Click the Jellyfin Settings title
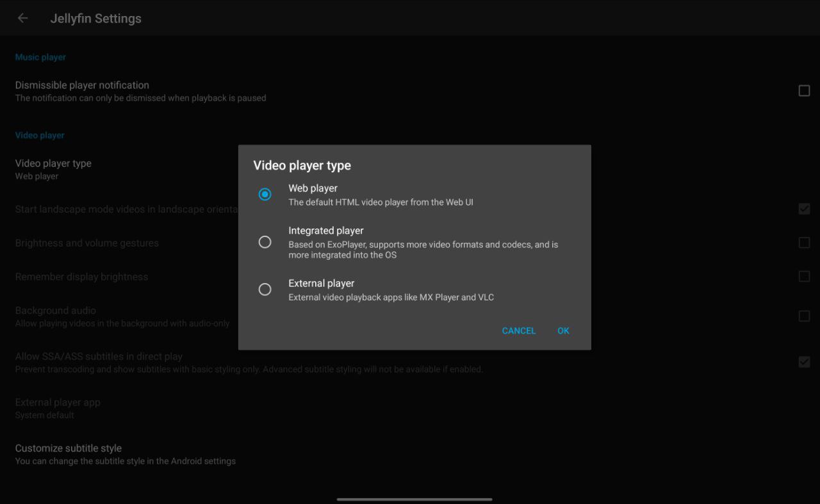820x504 pixels. point(96,19)
